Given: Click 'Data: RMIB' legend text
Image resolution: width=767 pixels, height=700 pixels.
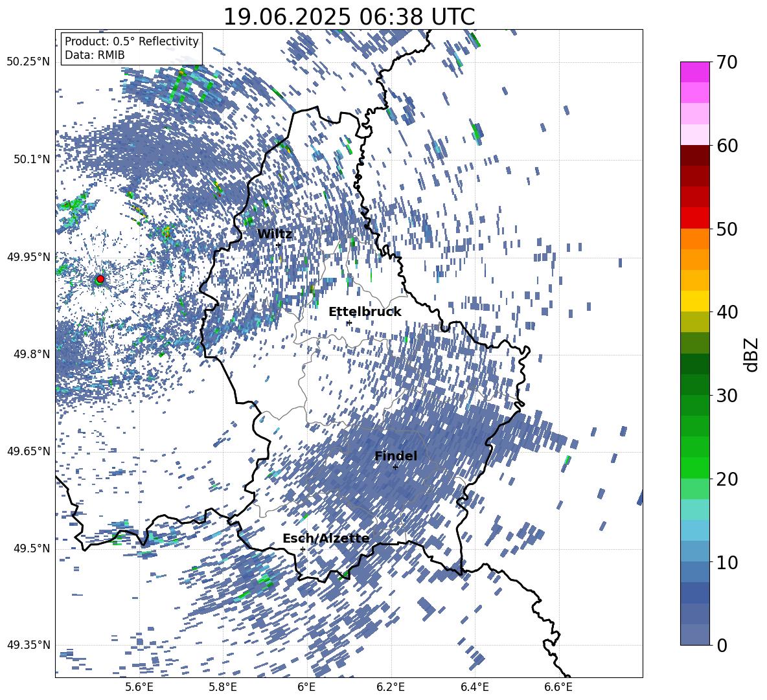Looking at the screenshot, I should point(95,55).
